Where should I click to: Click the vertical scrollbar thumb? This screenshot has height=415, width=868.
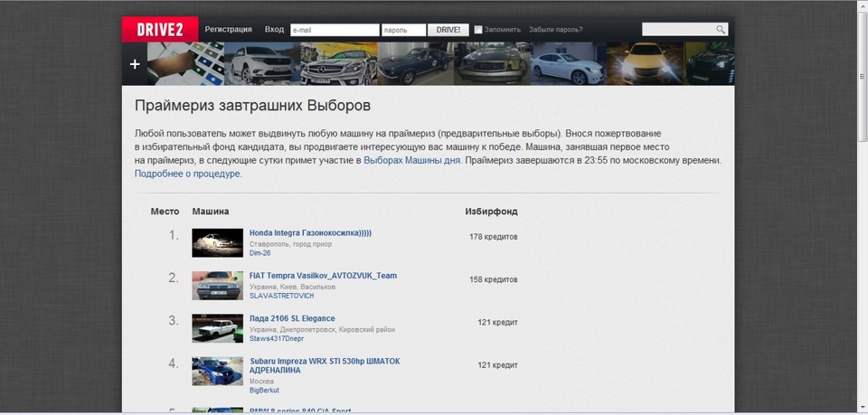pyautogui.click(x=863, y=75)
